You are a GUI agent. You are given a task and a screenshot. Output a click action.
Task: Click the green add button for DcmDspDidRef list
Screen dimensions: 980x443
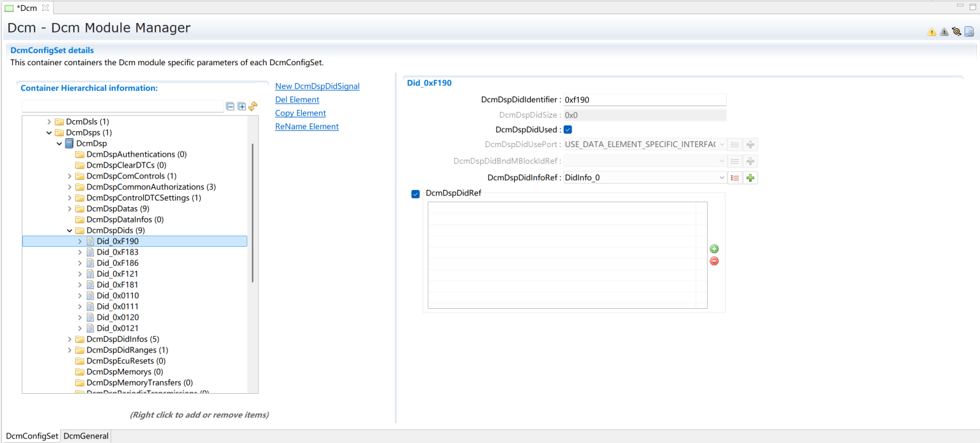pos(714,249)
